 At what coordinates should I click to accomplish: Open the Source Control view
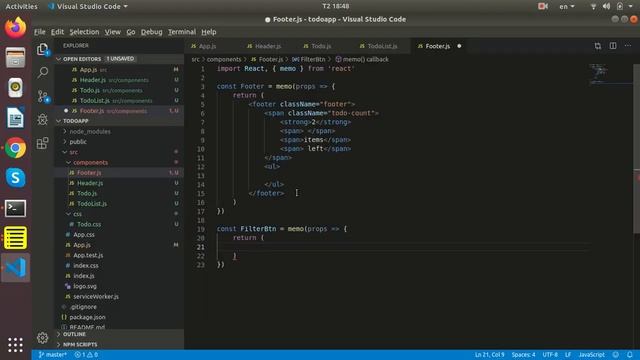[42, 96]
